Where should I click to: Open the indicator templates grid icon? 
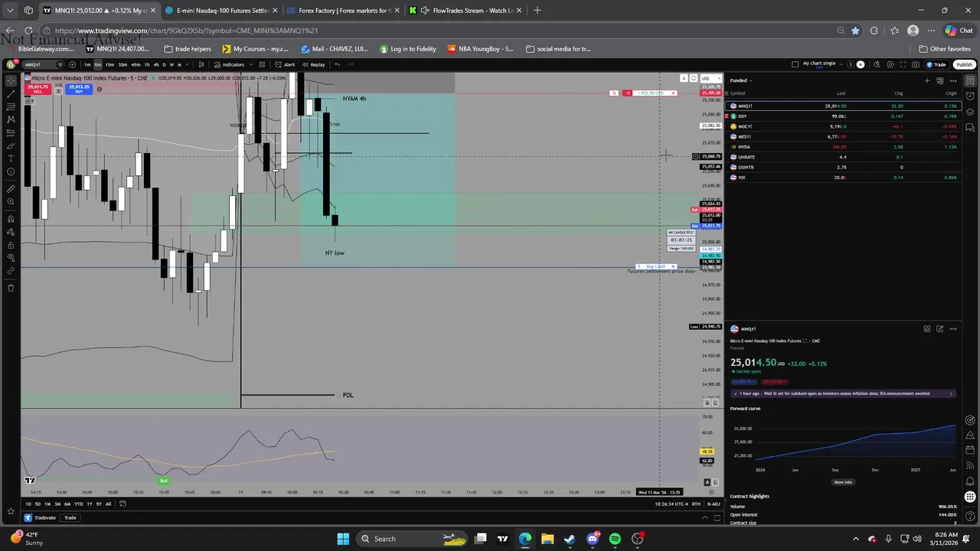tap(262, 64)
